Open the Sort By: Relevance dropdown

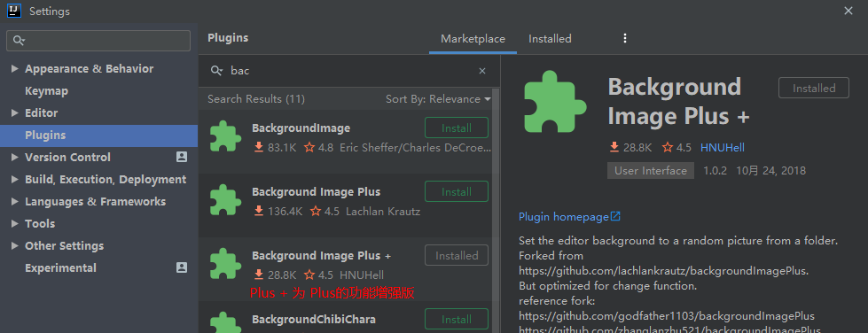(x=438, y=99)
